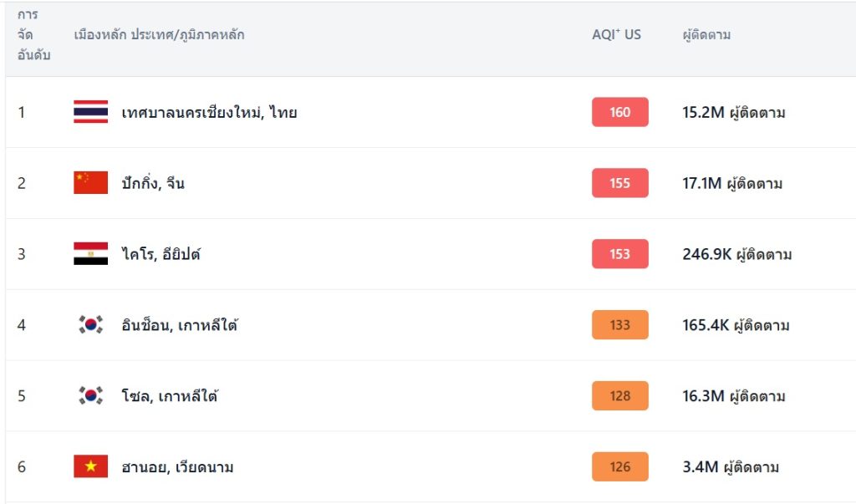Open ฮานอย, เวียดนาม city link
The height and width of the screenshot is (504, 856).
177,467
